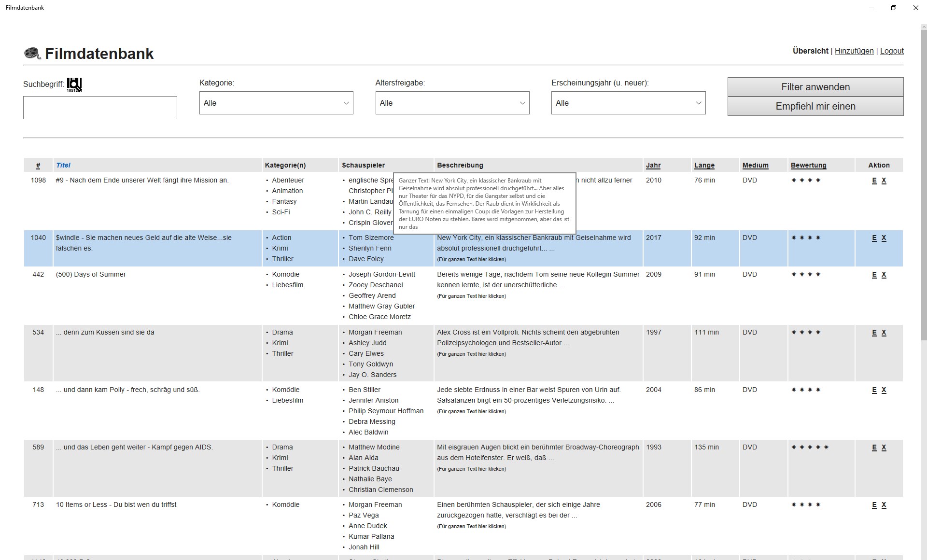The height and width of the screenshot is (560, 927).
Task: Click the Filmdatenbank heading
Action: coord(99,54)
